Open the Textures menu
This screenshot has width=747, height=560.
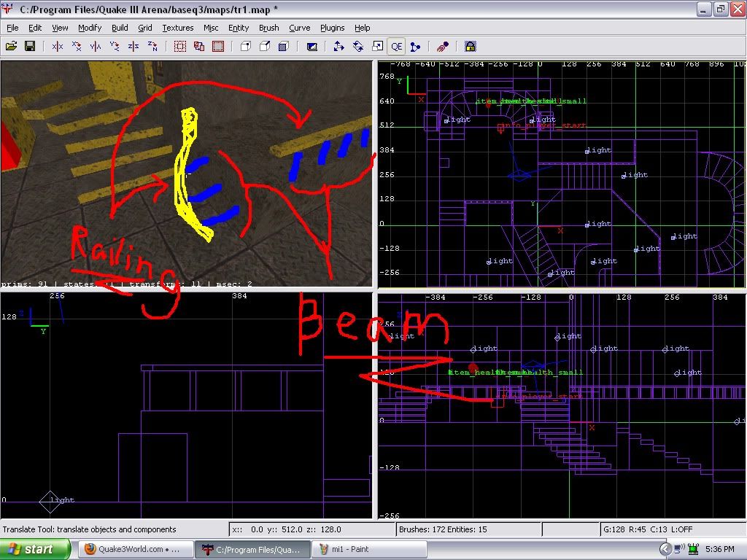coord(178,28)
